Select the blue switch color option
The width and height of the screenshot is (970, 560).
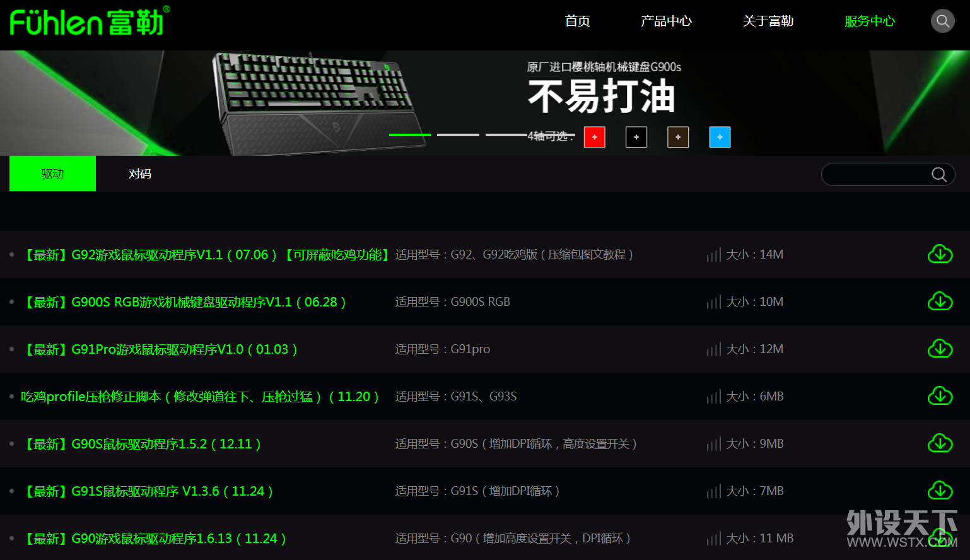720,137
